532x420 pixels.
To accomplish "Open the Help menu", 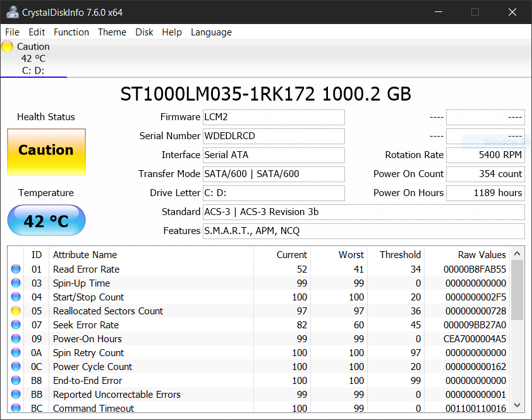I will point(171,32).
